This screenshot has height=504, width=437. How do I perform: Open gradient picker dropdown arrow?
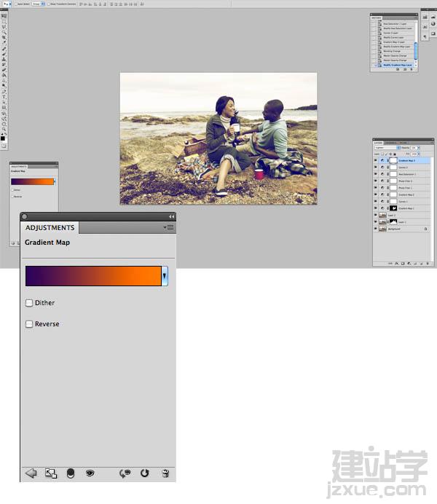click(x=165, y=276)
